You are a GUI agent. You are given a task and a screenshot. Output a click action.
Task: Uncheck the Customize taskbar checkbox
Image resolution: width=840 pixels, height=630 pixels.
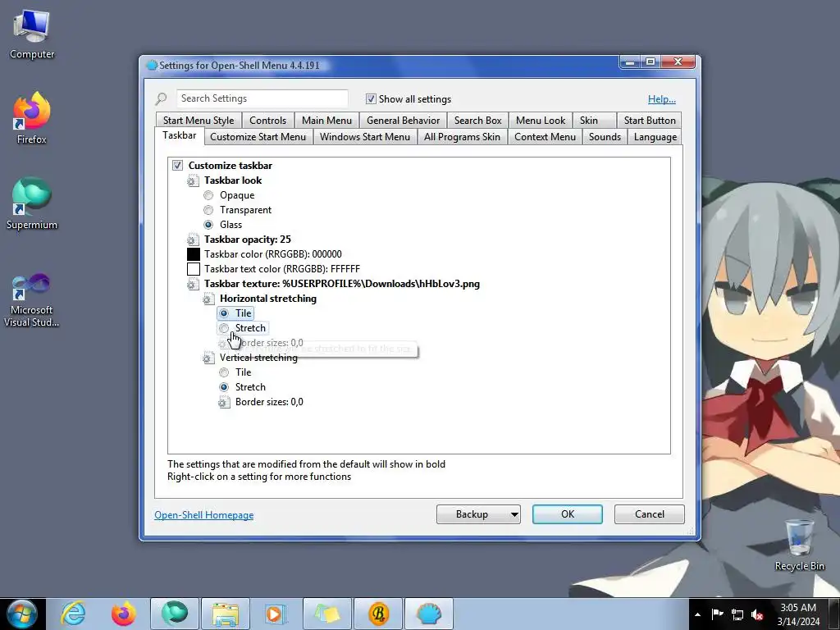point(177,166)
